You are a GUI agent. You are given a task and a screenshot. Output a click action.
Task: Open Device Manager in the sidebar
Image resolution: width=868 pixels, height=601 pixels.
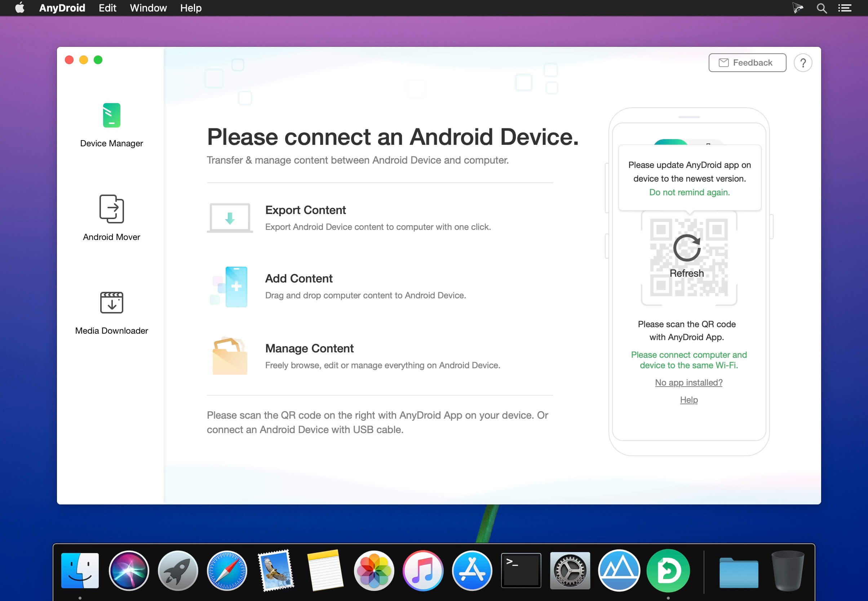(111, 124)
